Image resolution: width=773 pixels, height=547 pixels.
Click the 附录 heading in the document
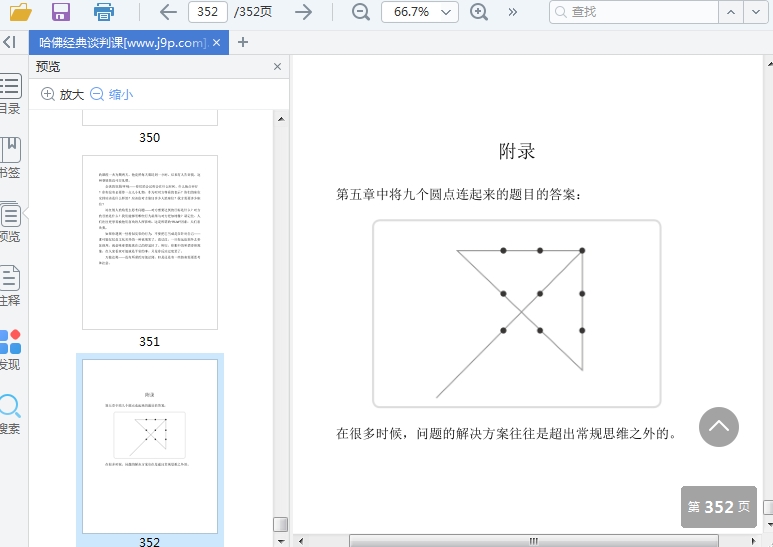click(517, 151)
